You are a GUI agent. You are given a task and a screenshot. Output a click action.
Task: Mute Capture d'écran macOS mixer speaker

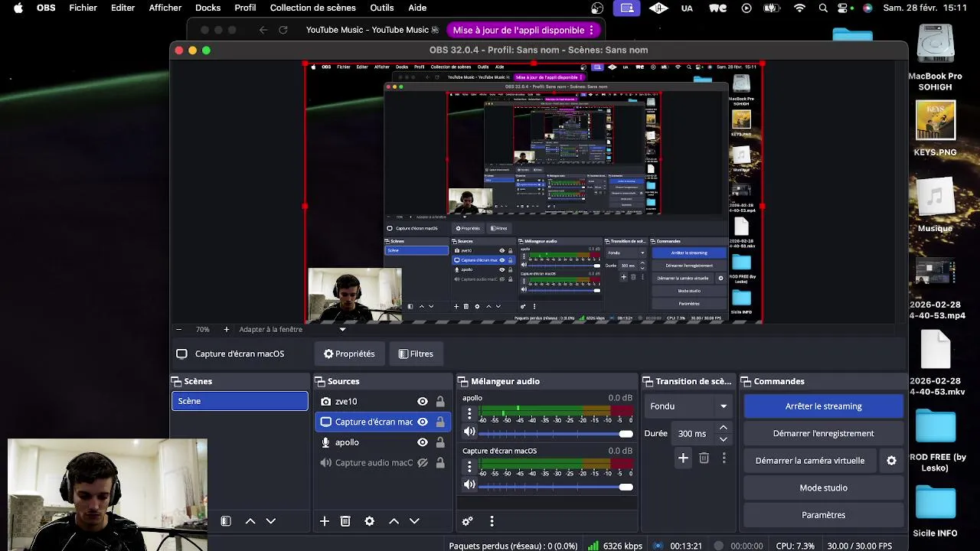click(469, 484)
